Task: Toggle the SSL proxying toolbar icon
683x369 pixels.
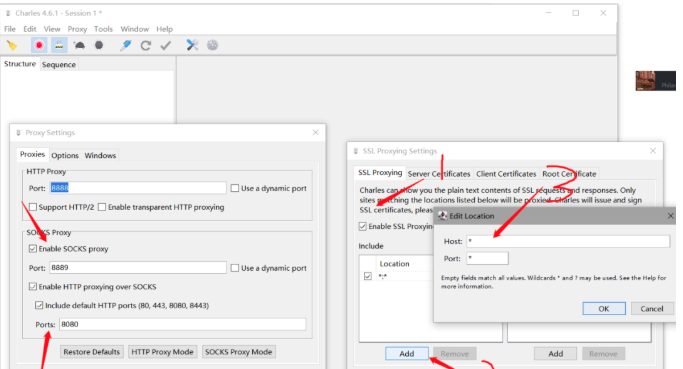Action: point(59,45)
